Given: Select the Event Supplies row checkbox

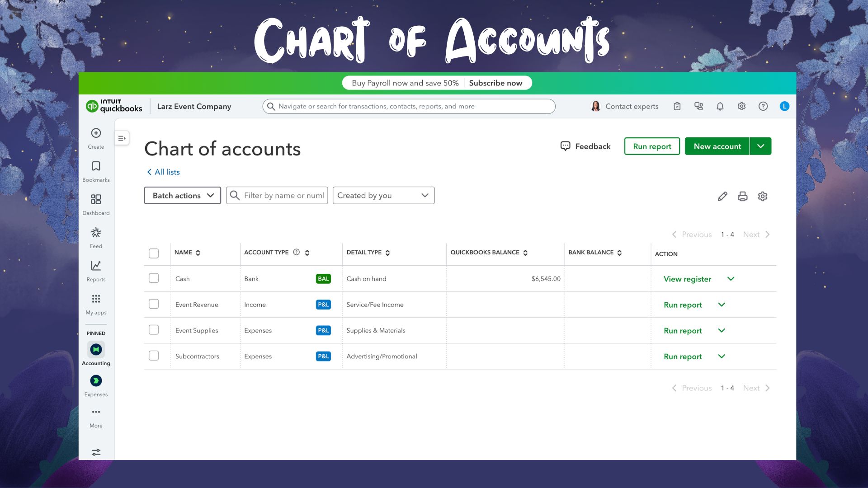Looking at the screenshot, I should tap(154, 330).
